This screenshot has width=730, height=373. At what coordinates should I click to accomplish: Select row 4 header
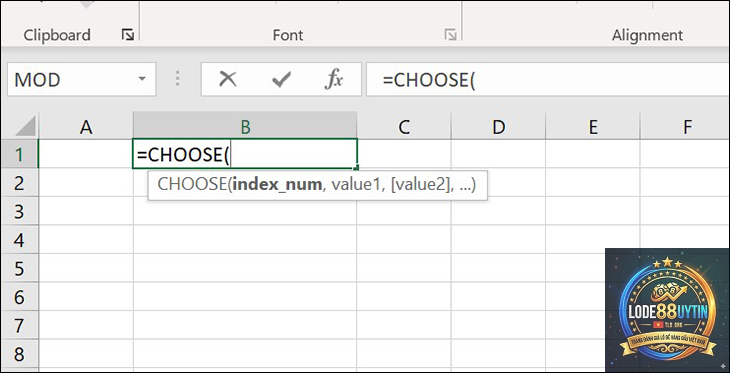[x=20, y=240]
